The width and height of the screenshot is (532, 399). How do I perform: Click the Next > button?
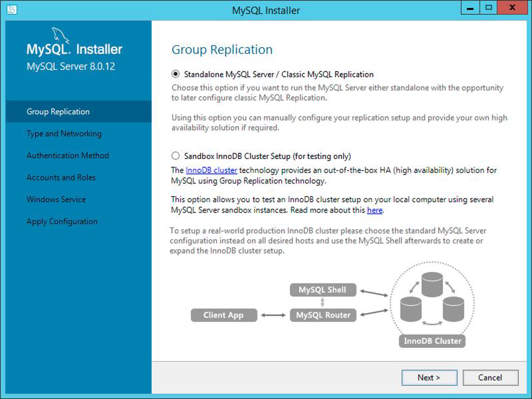[429, 377]
